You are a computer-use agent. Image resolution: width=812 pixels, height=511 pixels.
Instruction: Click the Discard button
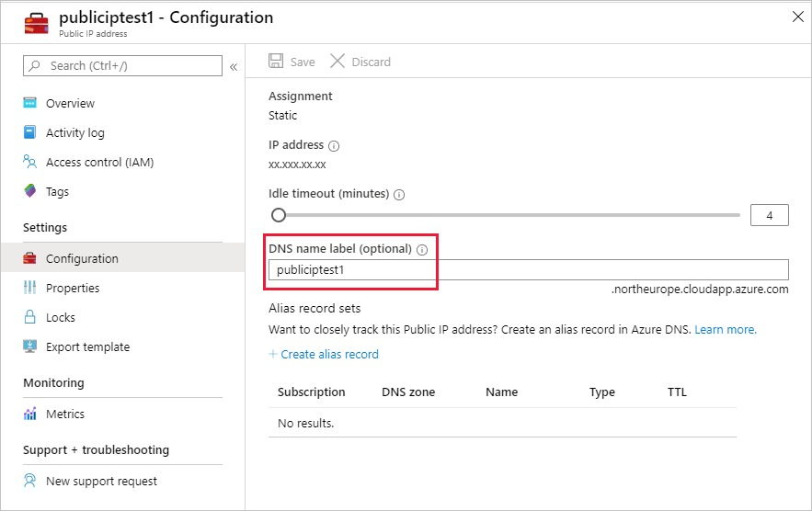pyautogui.click(x=360, y=62)
